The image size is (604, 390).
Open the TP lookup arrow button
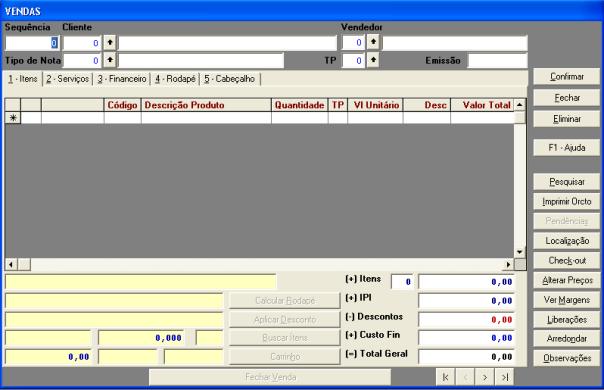(x=372, y=60)
